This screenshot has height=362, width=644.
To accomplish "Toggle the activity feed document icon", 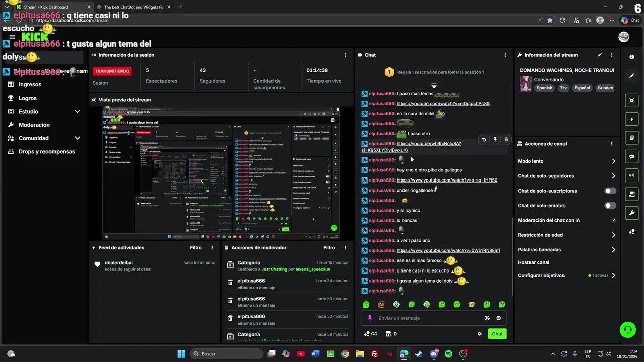I will point(632,138).
